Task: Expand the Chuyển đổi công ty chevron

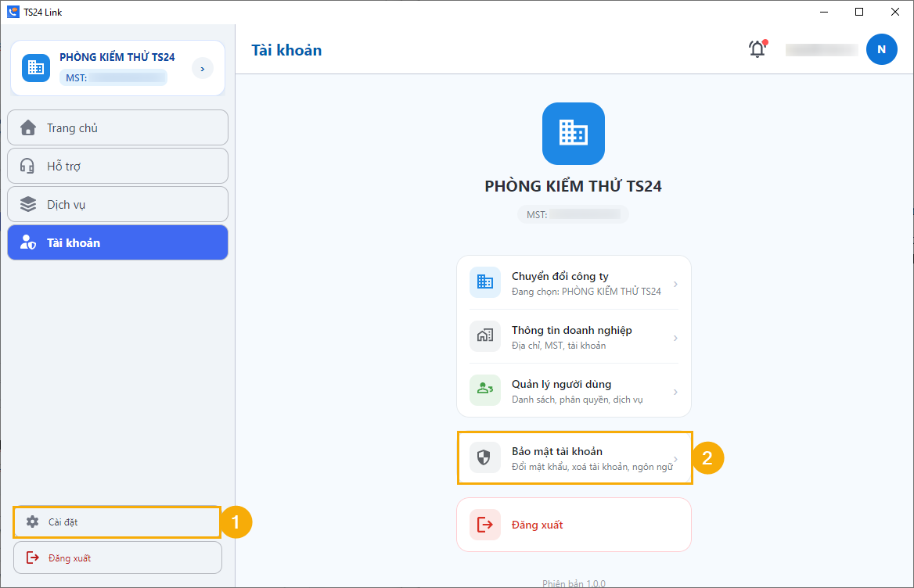Action: point(675,284)
